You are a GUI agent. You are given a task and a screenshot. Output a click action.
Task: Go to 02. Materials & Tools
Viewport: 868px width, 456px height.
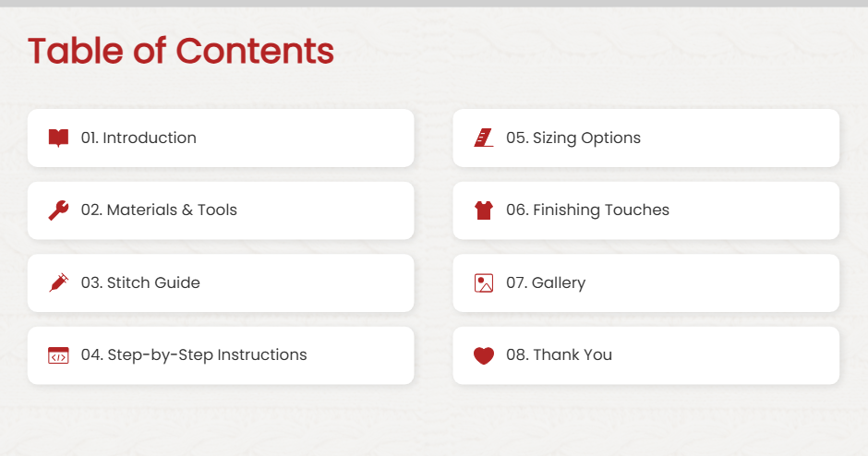pos(159,210)
